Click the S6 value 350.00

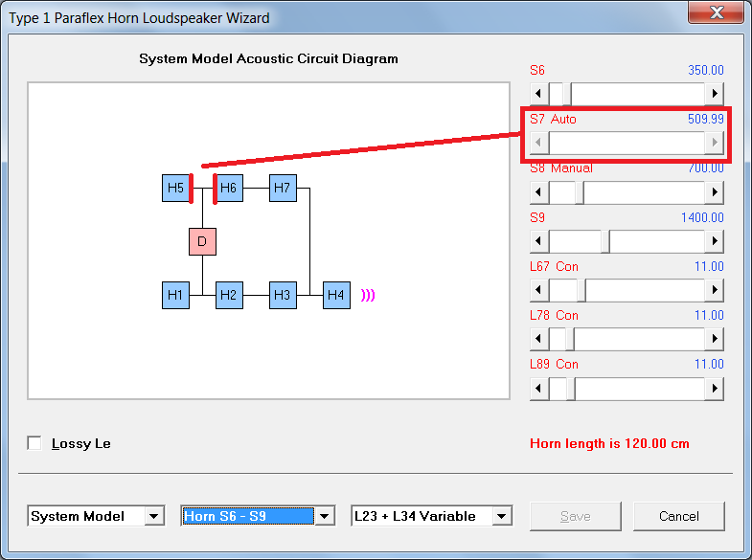point(705,71)
